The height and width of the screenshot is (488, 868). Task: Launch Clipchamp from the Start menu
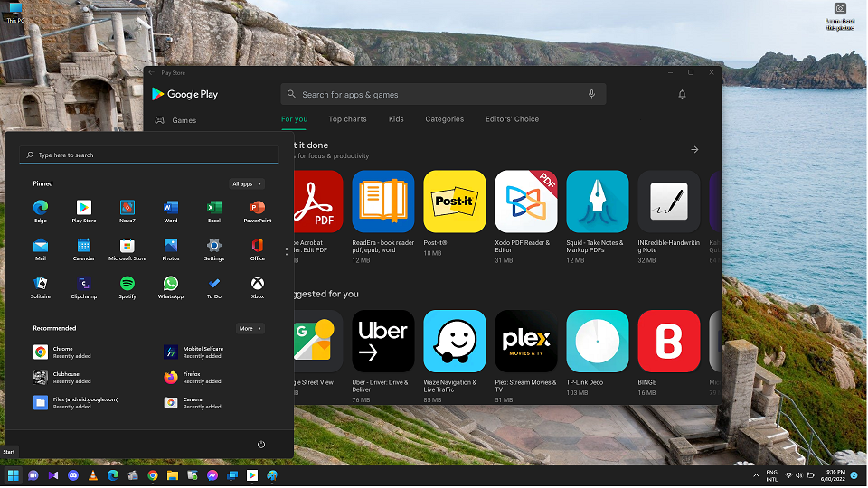pos(83,287)
